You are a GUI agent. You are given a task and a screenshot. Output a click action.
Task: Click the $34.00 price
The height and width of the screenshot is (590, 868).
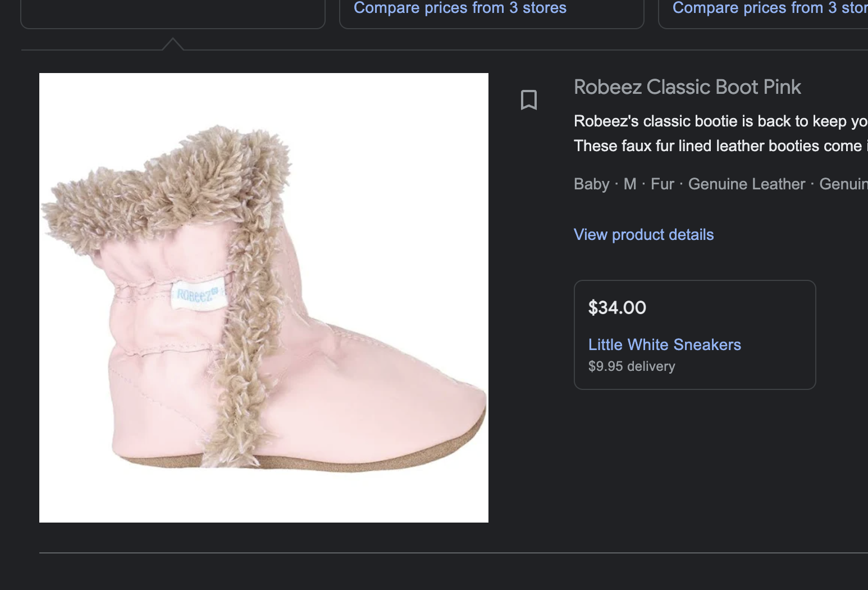pyautogui.click(x=617, y=307)
